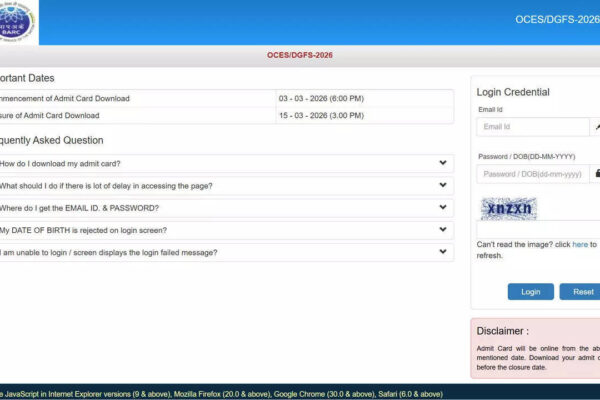Screen dimensions: 600x400
Task: Click the lock icon beside the password field
Action: (597, 173)
